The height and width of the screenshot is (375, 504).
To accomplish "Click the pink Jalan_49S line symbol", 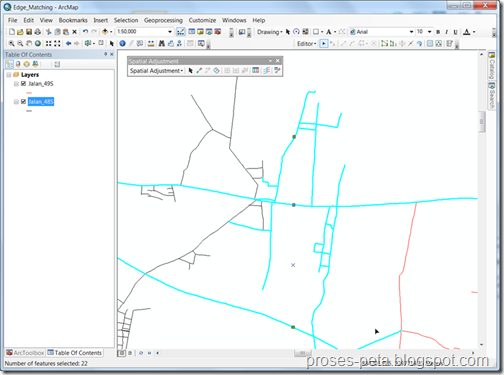I will point(29,93).
